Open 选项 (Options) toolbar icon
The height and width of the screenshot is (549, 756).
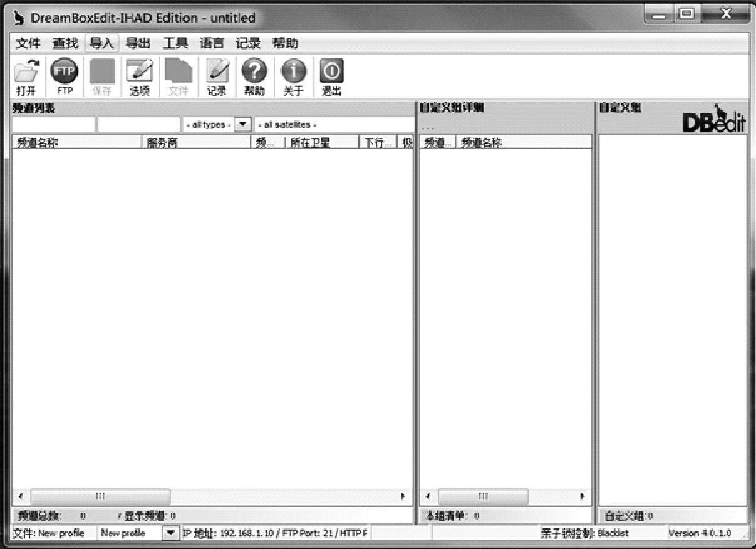coord(140,77)
